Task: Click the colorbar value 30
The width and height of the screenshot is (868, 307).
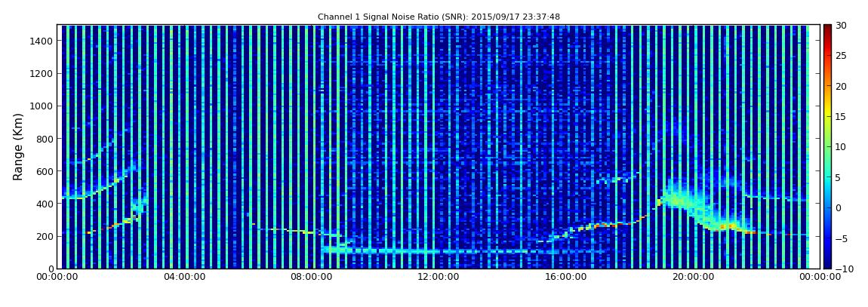Action: pyautogui.click(x=841, y=26)
